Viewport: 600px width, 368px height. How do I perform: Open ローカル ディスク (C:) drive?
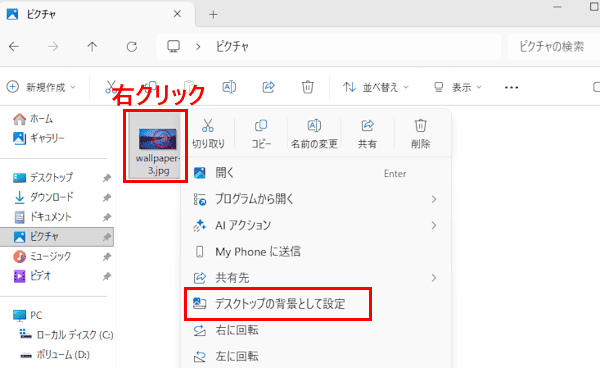(x=67, y=335)
